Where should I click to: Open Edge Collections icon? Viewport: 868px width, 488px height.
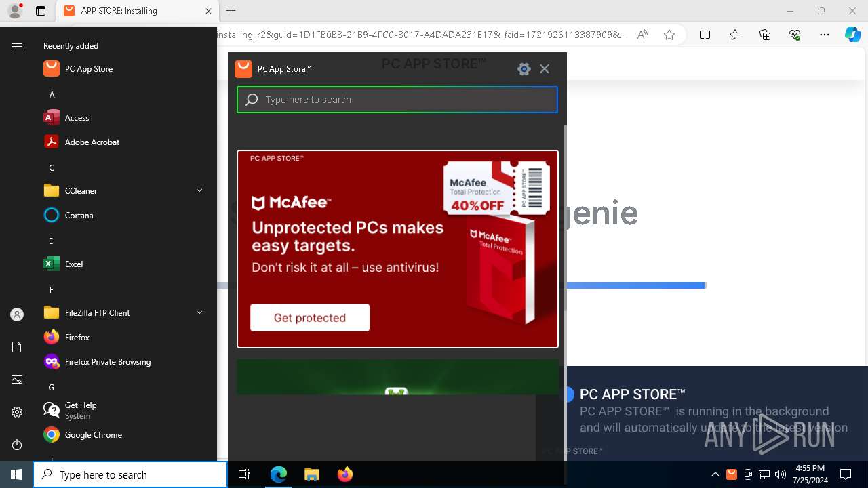tap(765, 35)
